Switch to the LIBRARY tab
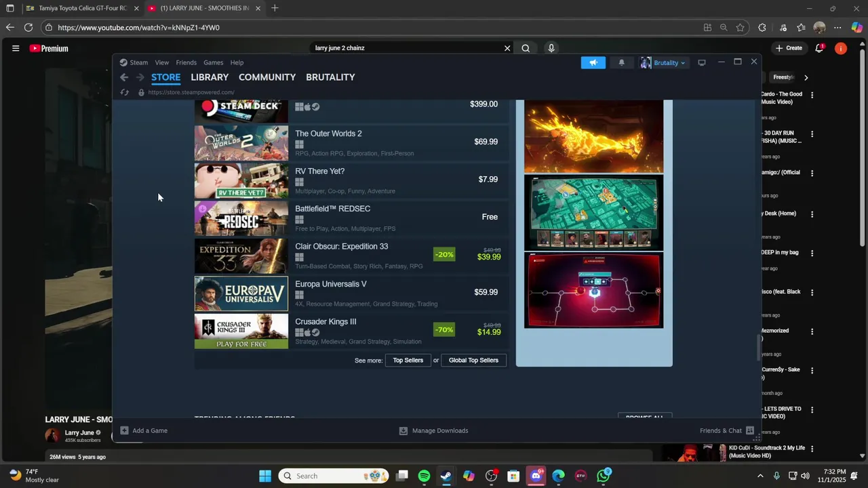Viewport: 868px width, 488px height. pyautogui.click(x=210, y=77)
